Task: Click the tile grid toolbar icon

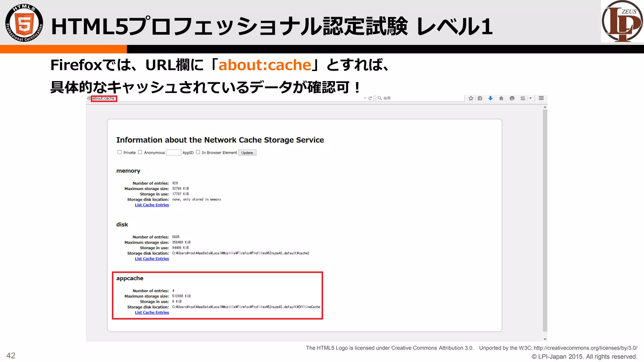Action: click(523, 98)
